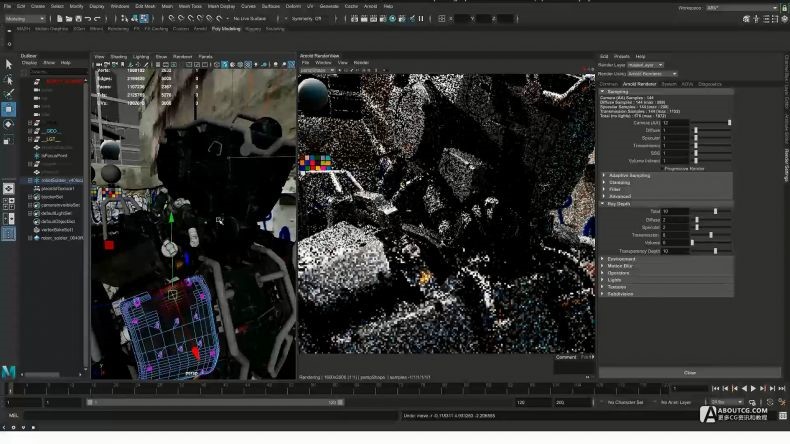Create a new scene icon
The height and width of the screenshot is (444, 790).
tap(59, 19)
